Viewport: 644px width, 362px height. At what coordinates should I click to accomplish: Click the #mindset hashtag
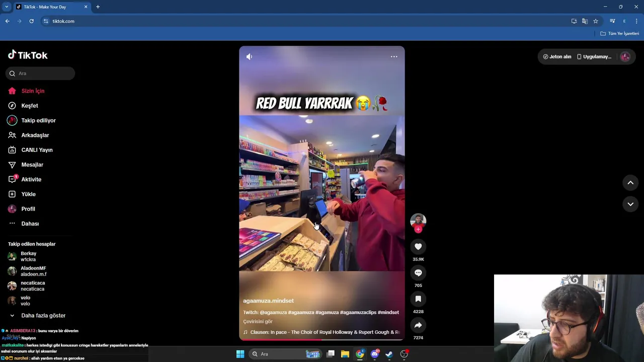tap(388, 312)
